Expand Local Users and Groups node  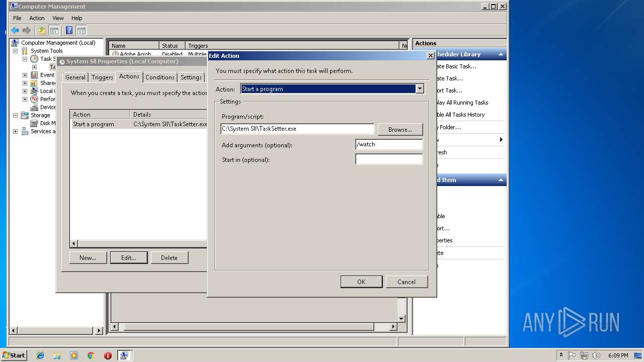tap(25, 91)
